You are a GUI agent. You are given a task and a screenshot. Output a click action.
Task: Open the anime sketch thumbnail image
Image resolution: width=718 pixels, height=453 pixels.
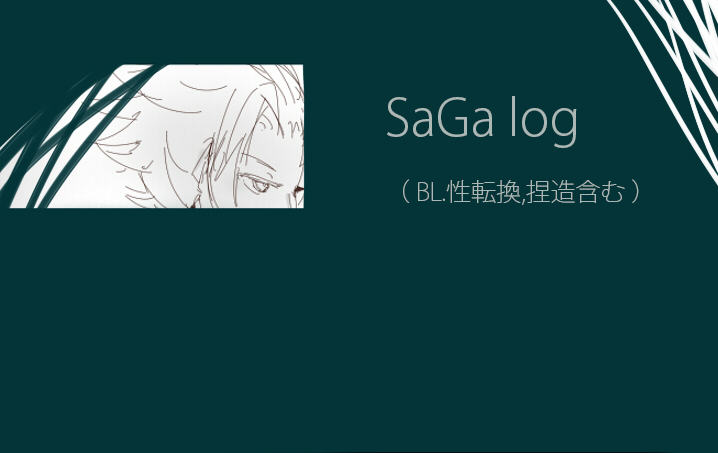[x=152, y=136]
